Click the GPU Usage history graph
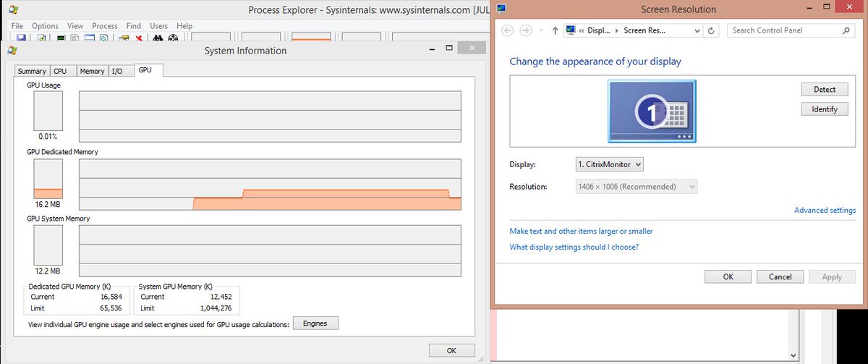Image resolution: width=868 pixels, height=364 pixels. coord(270,117)
